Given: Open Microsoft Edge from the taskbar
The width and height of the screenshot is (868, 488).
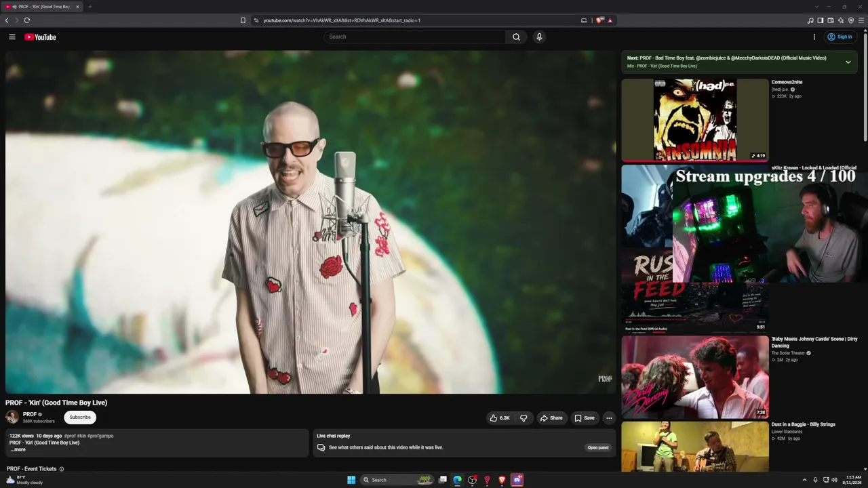Looking at the screenshot, I should (x=458, y=480).
